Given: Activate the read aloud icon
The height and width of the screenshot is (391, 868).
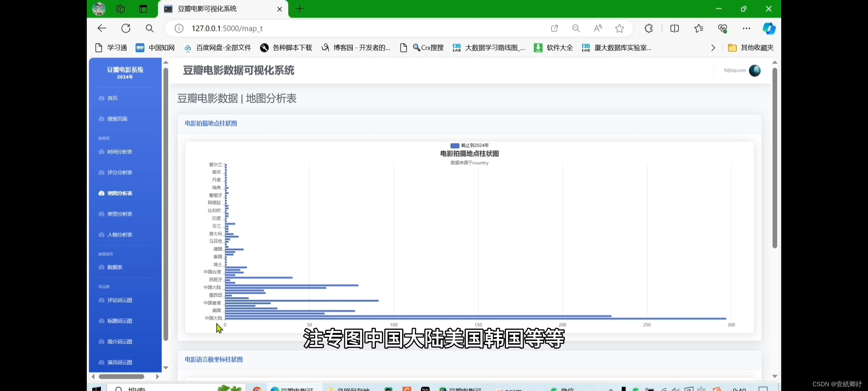Looking at the screenshot, I should 598,28.
